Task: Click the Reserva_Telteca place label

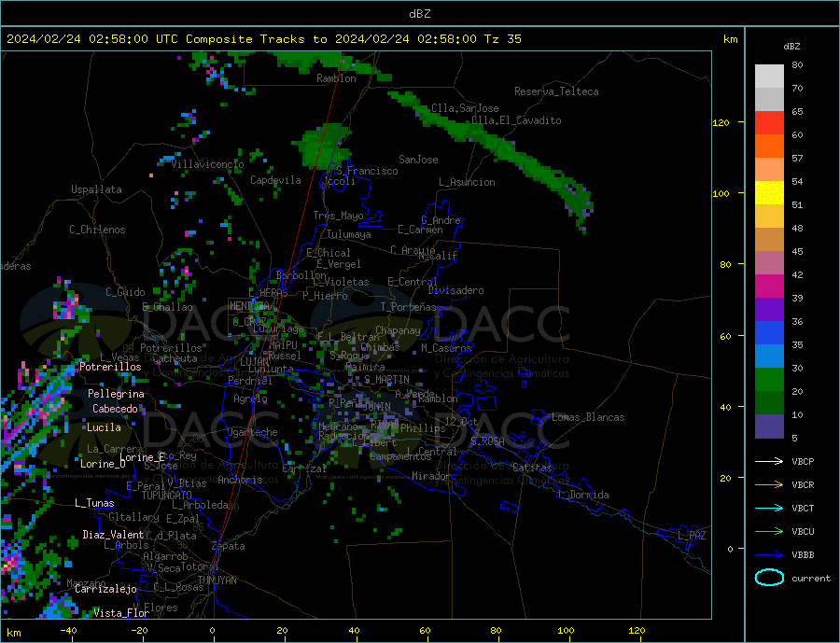Action: pyautogui.click(x=556, y=91)
